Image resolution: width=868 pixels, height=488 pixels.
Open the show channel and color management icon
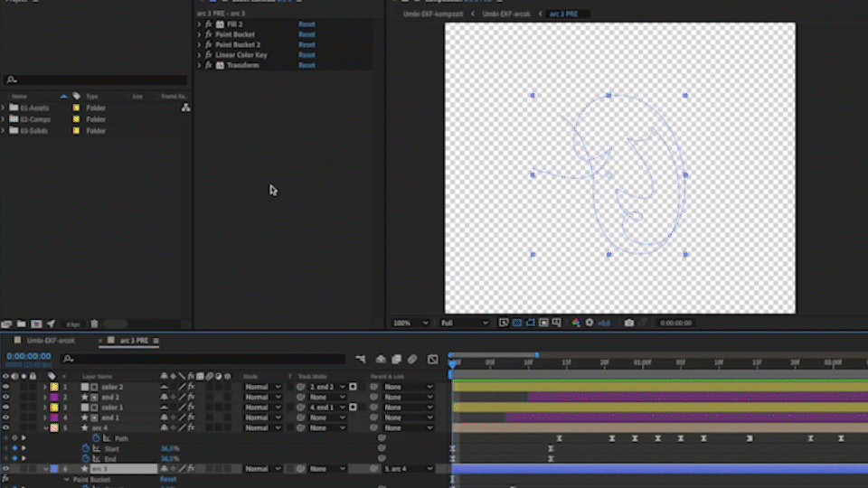point(576,324)
